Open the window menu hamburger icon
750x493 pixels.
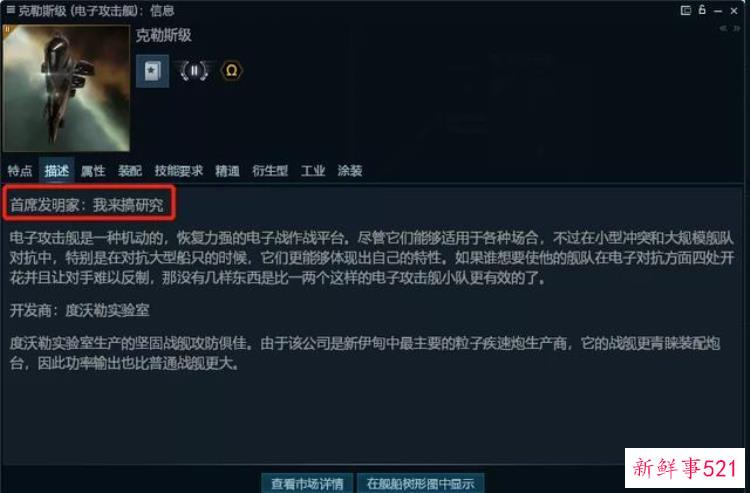pyautogui.click(x=10, y=9)
